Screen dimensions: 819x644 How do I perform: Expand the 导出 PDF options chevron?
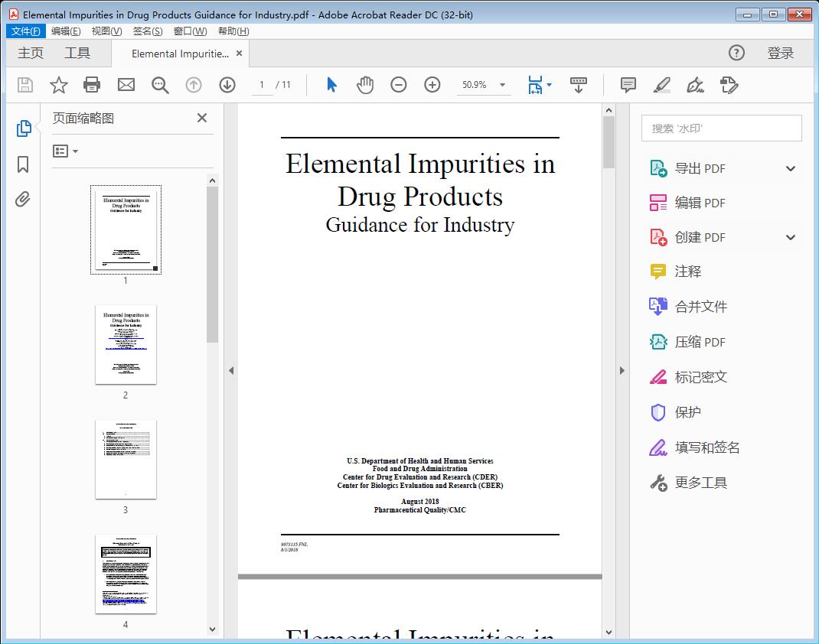pyautogui.click(x=790, y=168)
